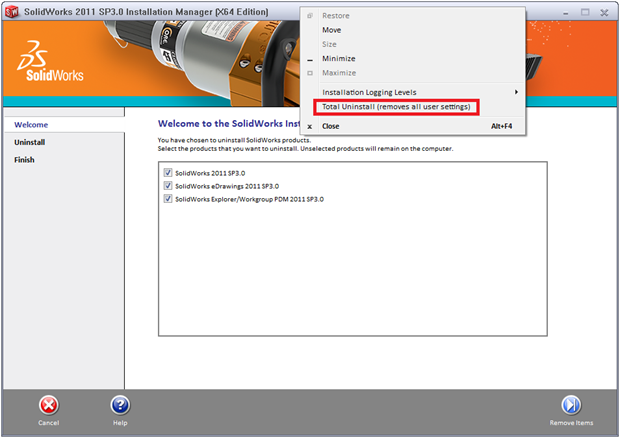Uncheck SolidWorks 2011 SP3.0 checkbox

168,173
